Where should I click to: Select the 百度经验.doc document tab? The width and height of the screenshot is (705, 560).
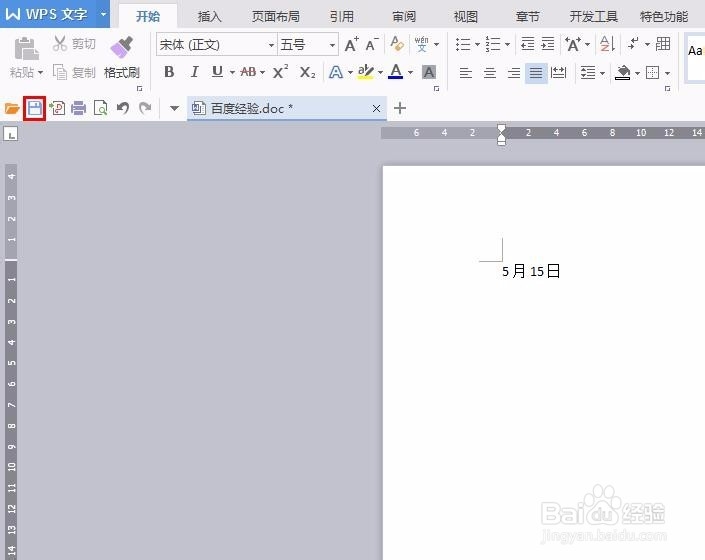pos(287,108)
